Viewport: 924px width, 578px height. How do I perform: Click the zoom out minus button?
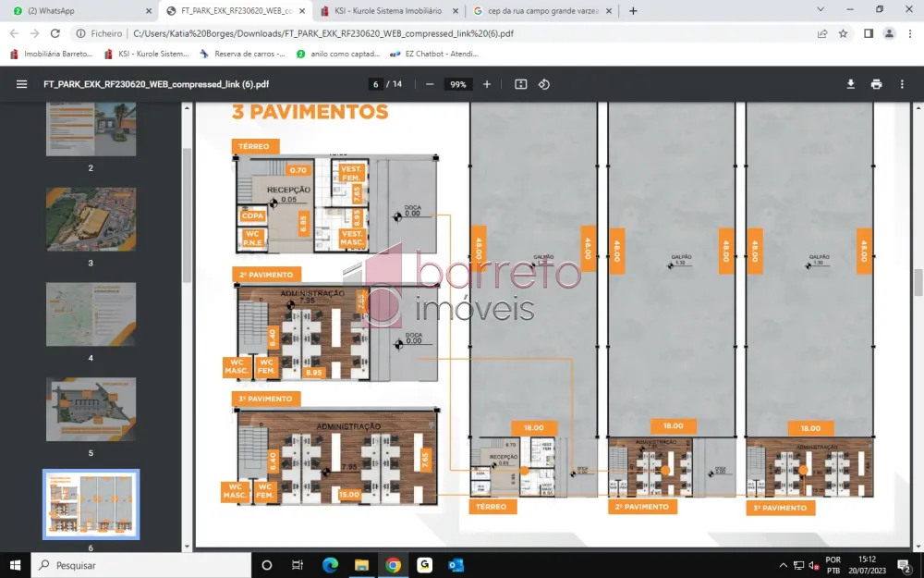430,84
